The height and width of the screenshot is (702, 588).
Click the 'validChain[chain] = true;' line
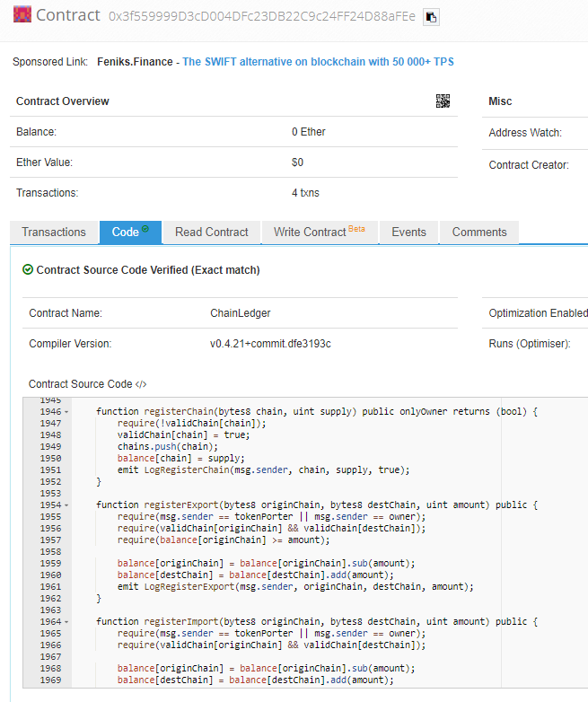(184, 435)
